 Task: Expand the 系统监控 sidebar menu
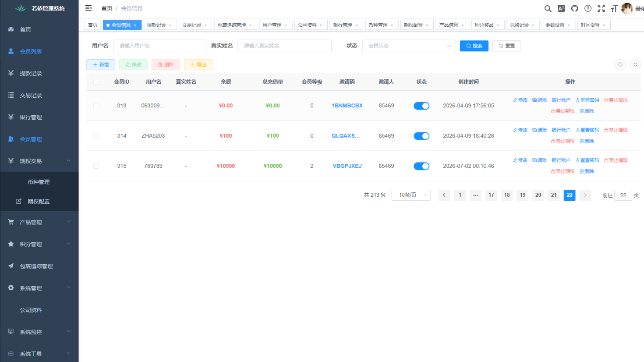coord(39,332)
